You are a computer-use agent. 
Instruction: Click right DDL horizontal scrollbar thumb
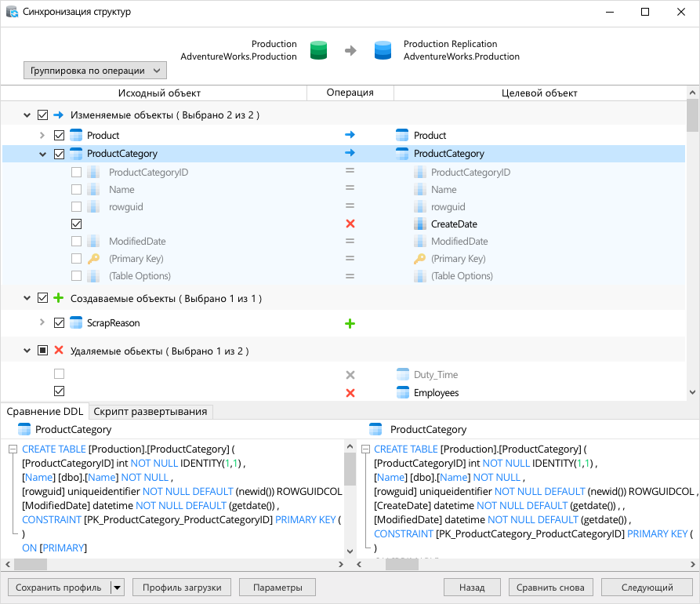click(x=402, y=564)
